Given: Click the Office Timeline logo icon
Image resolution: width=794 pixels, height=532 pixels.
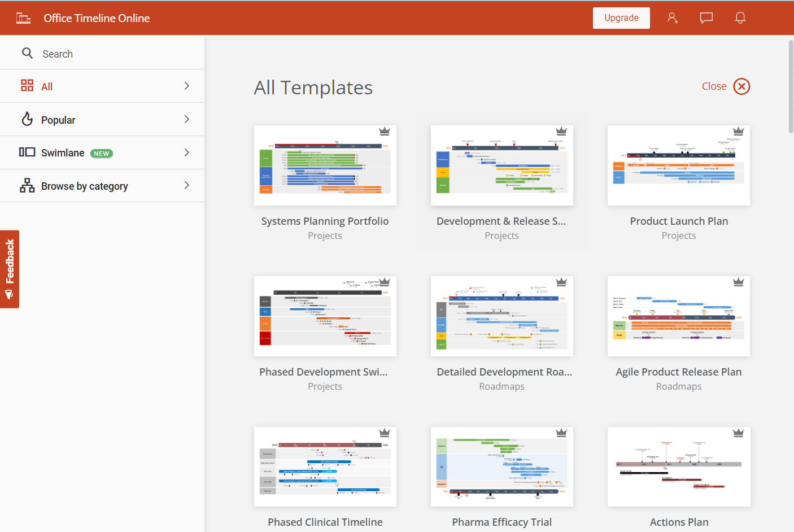Looking at the screenshot, I should tap(23, 18).
